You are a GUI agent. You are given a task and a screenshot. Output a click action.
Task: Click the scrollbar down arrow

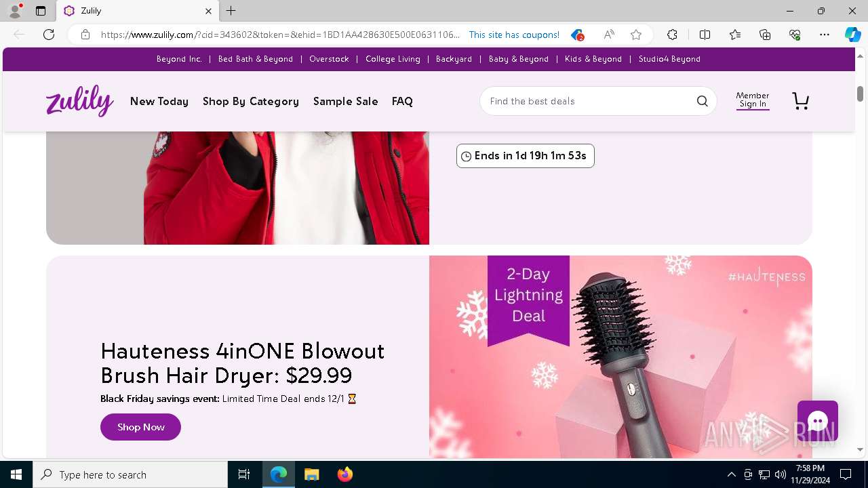coord(860,449)
